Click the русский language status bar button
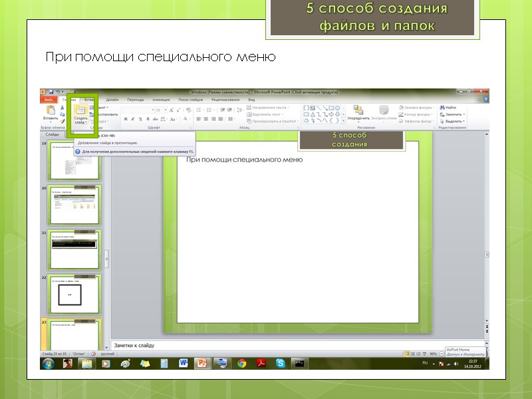The height and width of the screenshot is (399, 532). pos(108,354)
